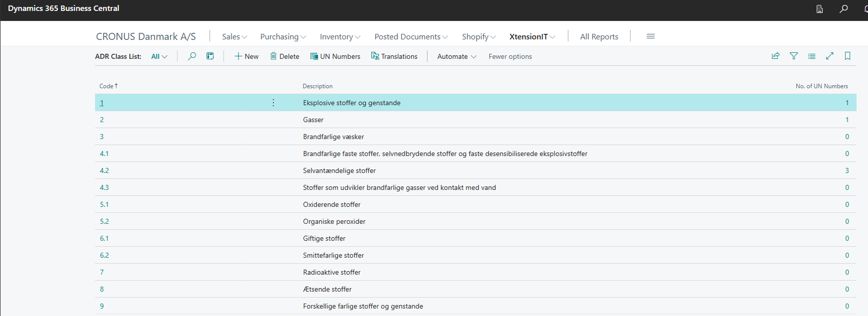Click the New button

coord(246,57)
